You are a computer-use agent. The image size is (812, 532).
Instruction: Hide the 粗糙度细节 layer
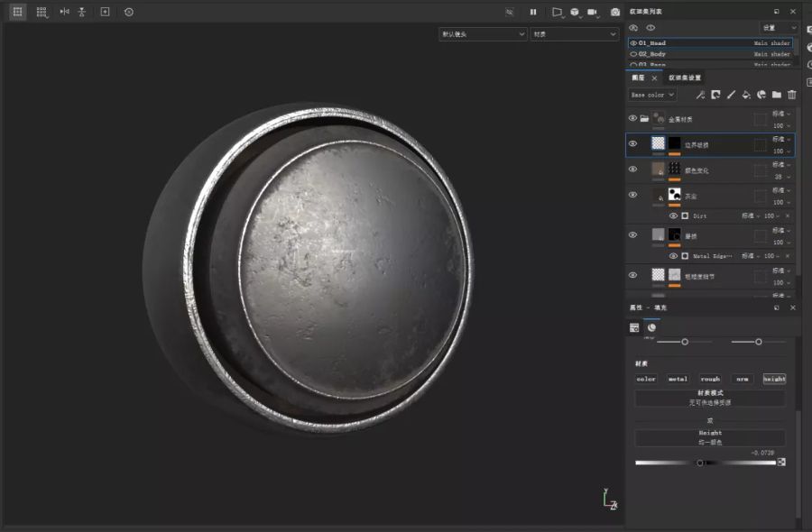(x=632, y=275)
